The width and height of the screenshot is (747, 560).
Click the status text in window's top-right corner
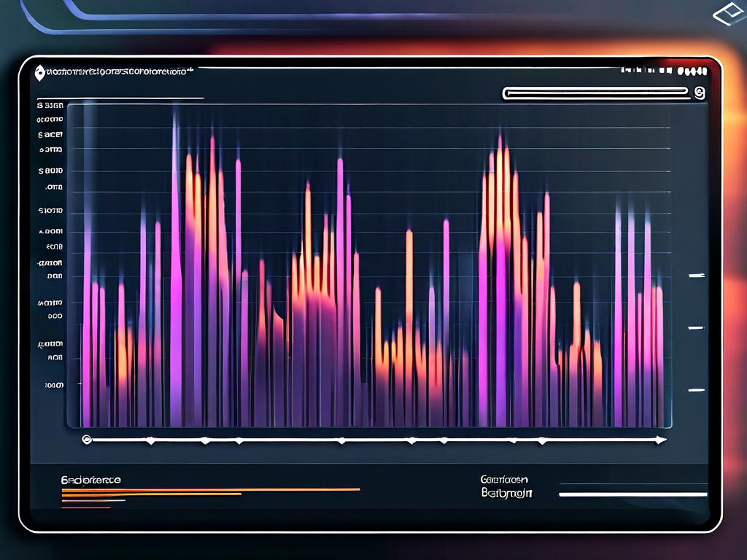pos(664,71)
